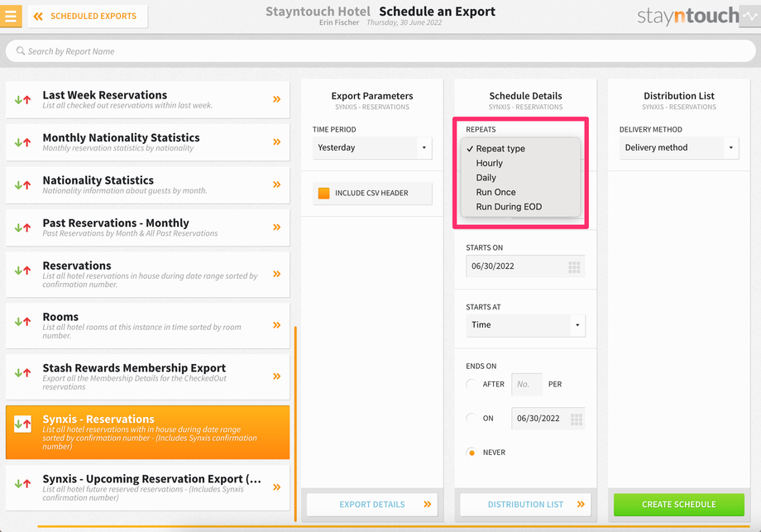Click export arrows icon for Stash Rewards Membership Export
The image size is (761, 532).
22,372
